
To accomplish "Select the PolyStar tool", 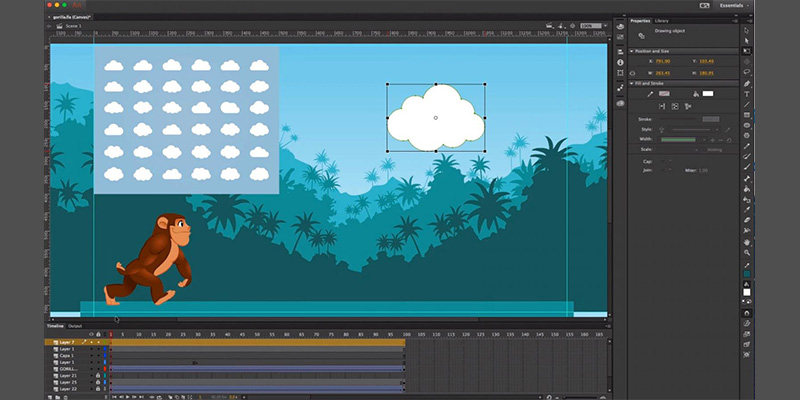I will tap(746, 136).
